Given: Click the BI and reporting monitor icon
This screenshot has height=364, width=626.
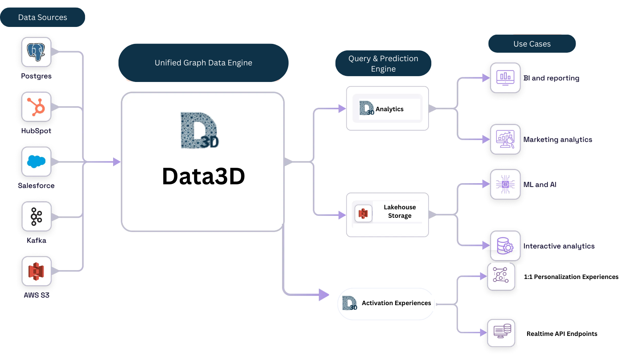Looking at the screenshot, I should (505, 78).
